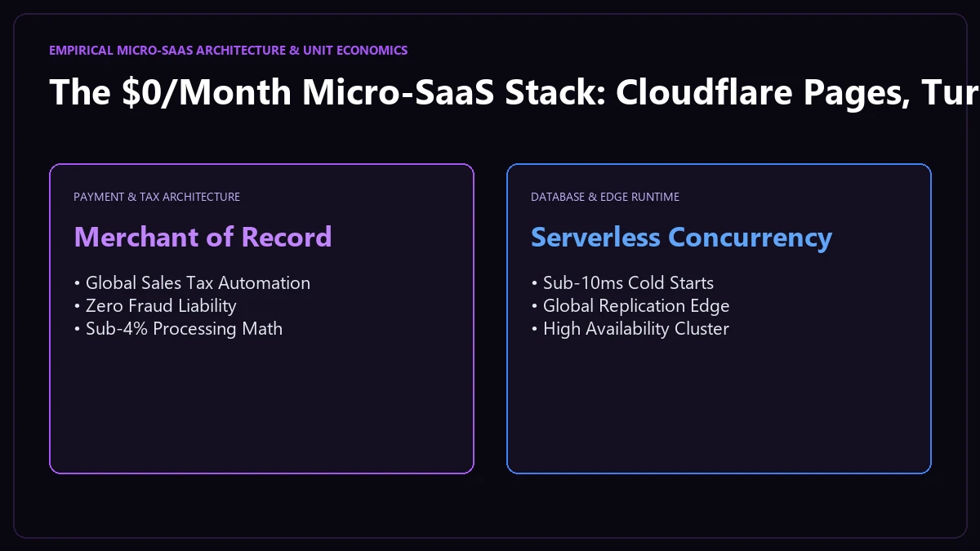Image resolution: width=980 pixels, height=551 pixels.
Task: Click the 'Zero Fraud Liability' bullet
Action: (155, 306)
